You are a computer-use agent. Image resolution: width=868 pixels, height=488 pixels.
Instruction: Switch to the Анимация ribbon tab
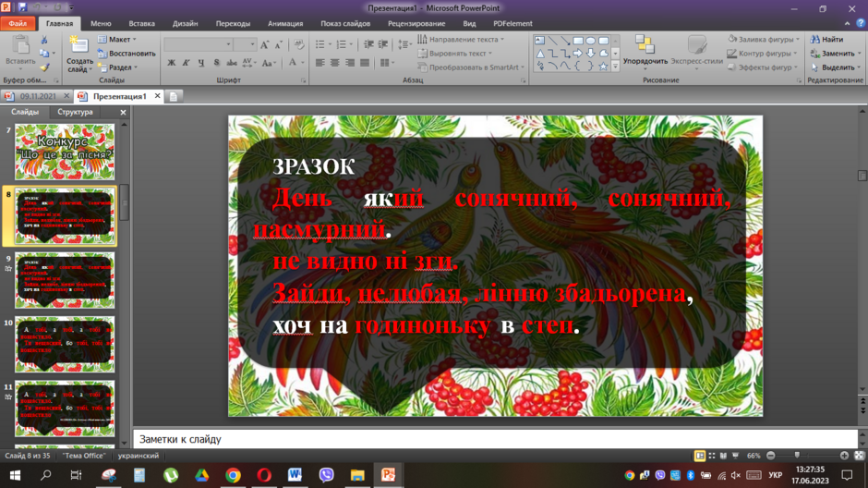285,23
